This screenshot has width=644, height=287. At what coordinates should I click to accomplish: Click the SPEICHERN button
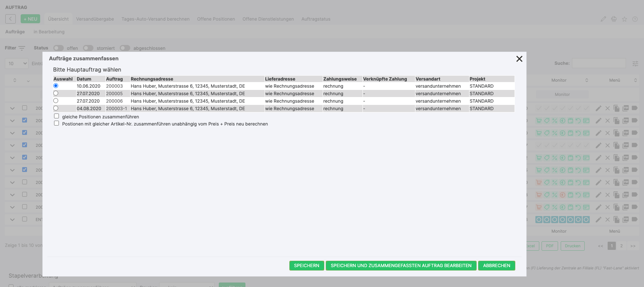(x=306, y=266)
